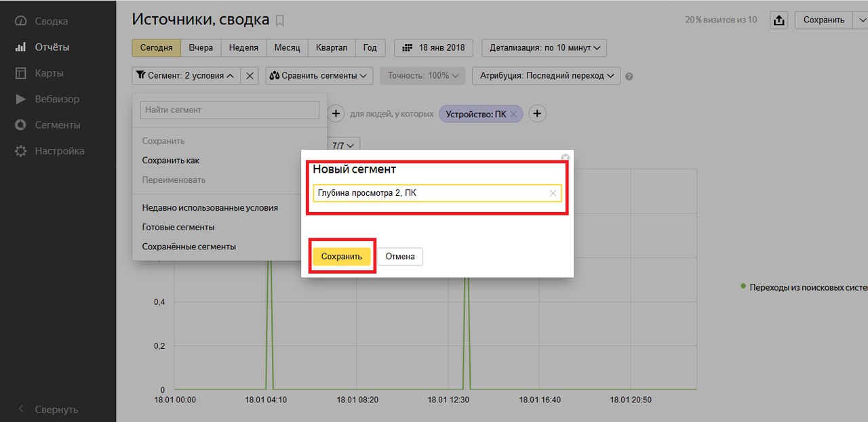The image size is (868, 422).
Task: Open Сегменты in sidebar
Action: click(x=58, y=125)
